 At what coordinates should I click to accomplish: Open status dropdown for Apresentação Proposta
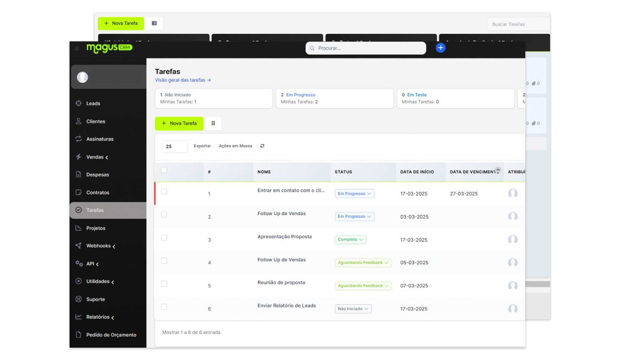click(x=350, y=240)
